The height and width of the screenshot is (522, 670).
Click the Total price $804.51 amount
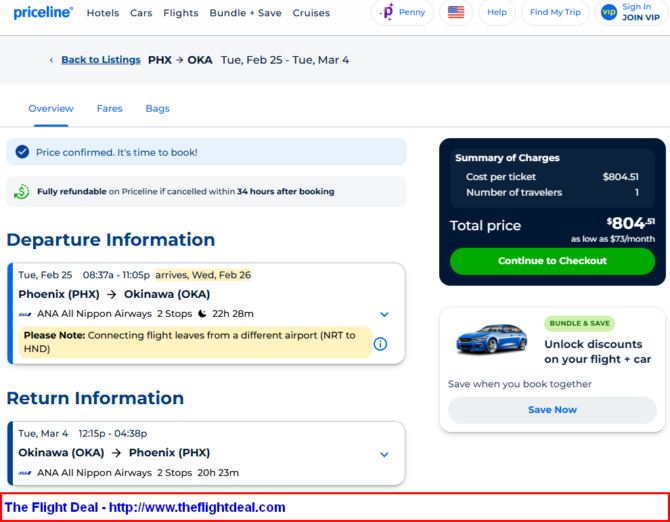coord(630,223)
